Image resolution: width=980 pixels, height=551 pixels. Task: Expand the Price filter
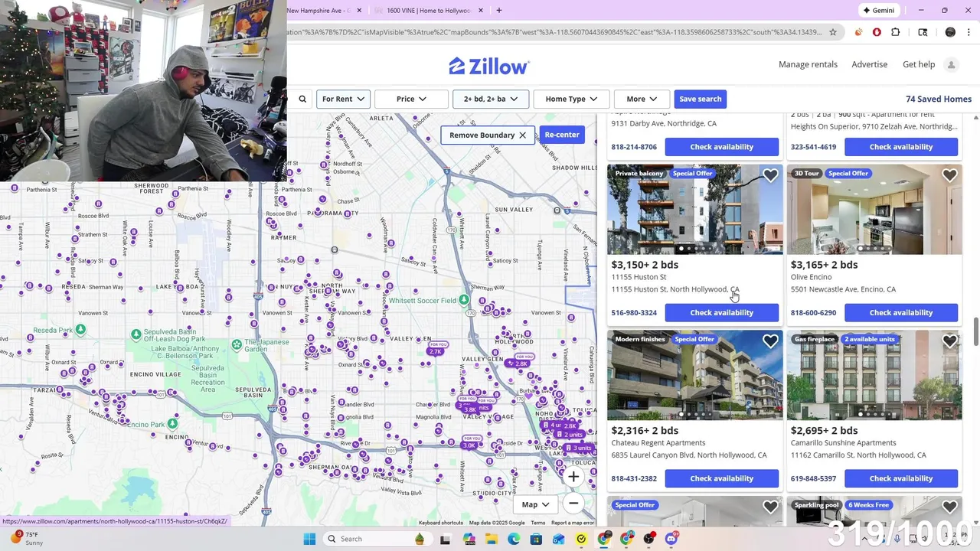[x=411, y=99]
